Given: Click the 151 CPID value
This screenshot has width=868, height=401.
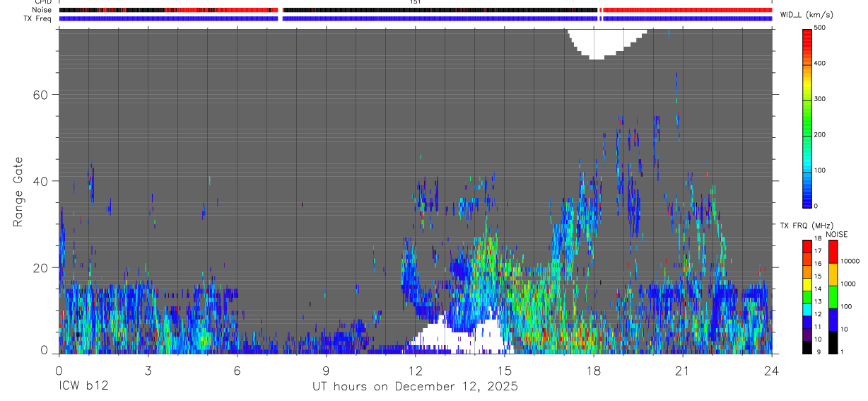Looking at the screenshot, I should click(416, 2).
